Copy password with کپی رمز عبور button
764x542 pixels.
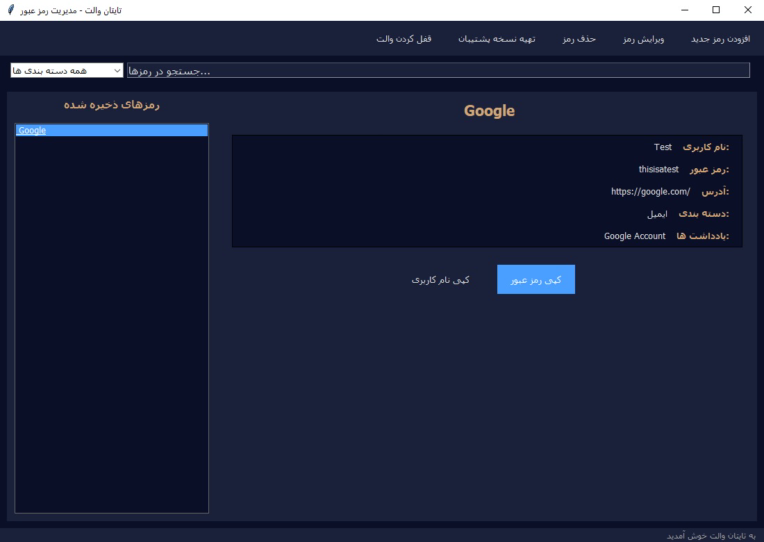pos(536,279)
